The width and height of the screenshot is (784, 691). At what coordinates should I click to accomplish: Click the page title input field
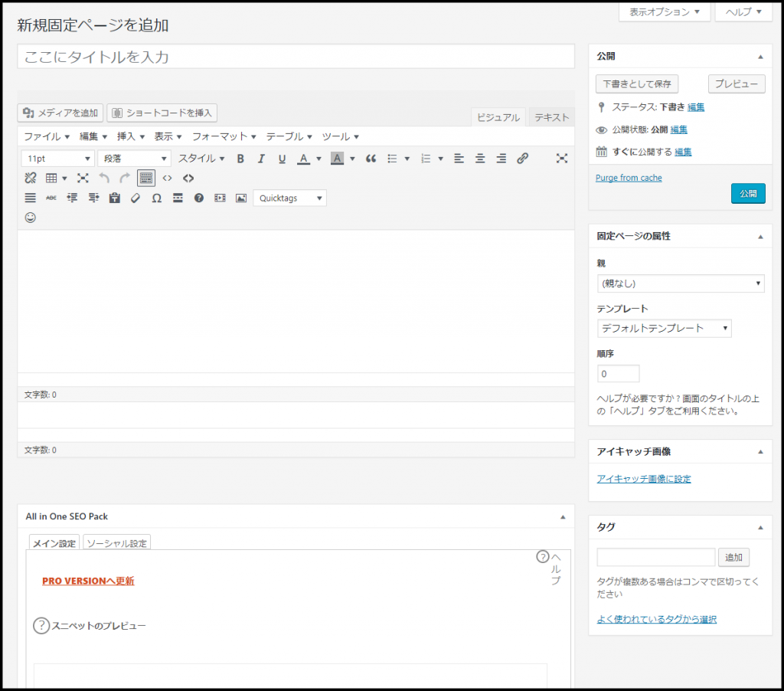click(x=296, y=57)
